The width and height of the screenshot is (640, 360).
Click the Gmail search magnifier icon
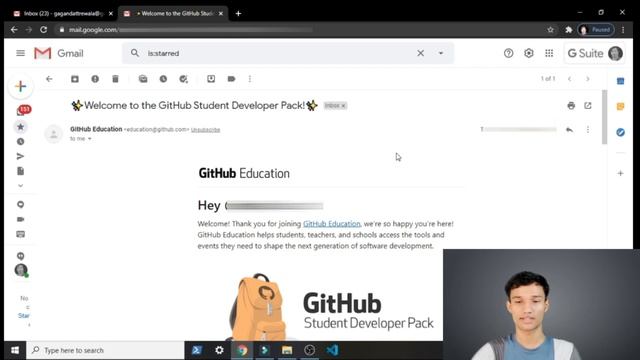pos(135,53)
